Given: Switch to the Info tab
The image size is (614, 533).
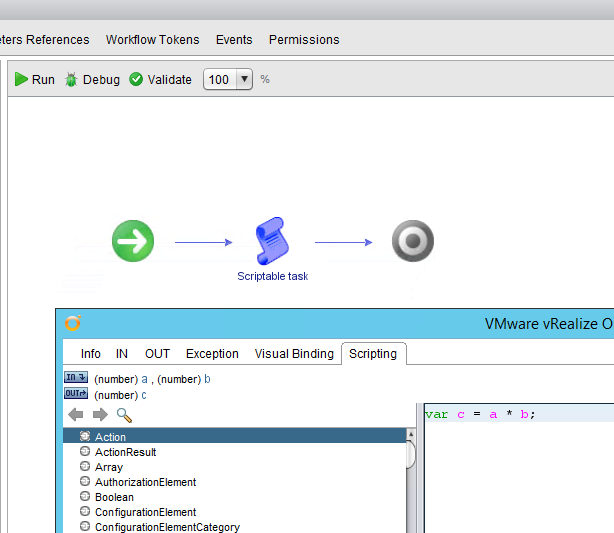Looking at the screenshot, I should [90, 354].
